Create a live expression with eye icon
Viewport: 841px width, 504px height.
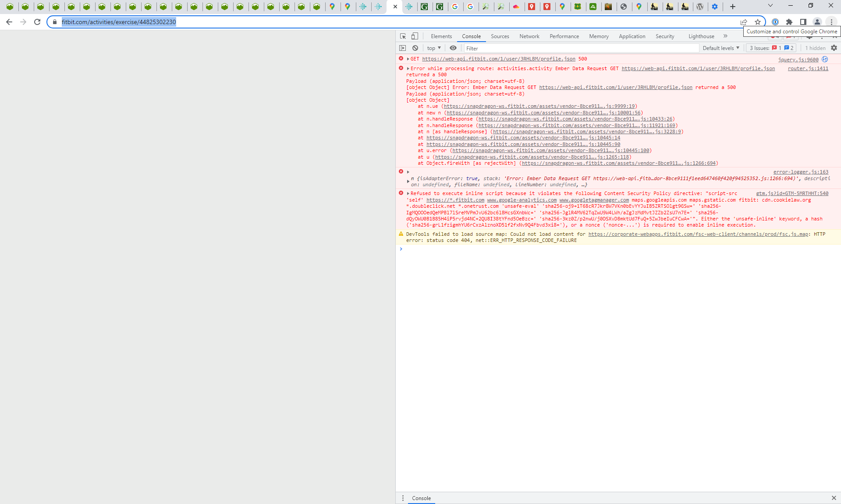[x=453, y=48]
